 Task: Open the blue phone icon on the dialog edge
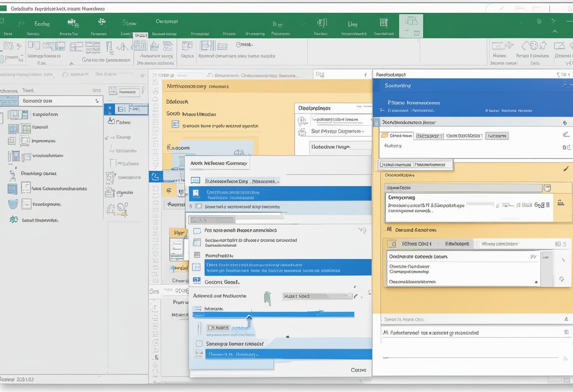point(156,178)
